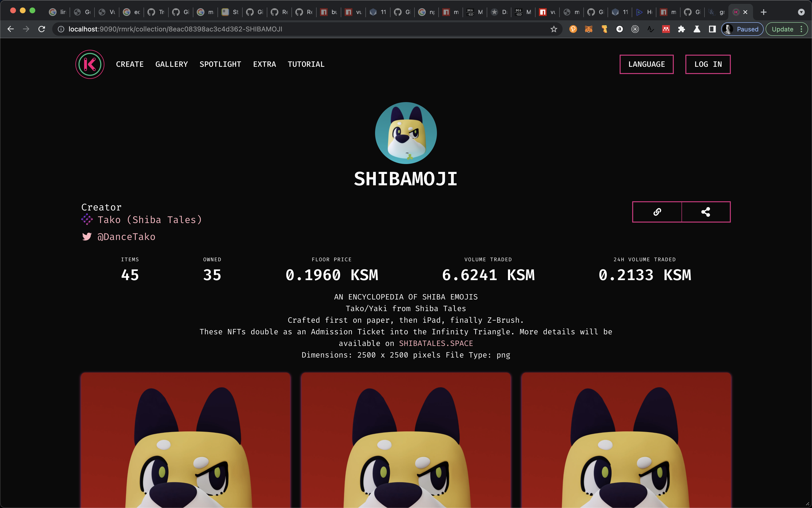The height and width of the screenshot is (508, 812).
Task: Open the CREATE menu
Action: click(x=130, y=64)
